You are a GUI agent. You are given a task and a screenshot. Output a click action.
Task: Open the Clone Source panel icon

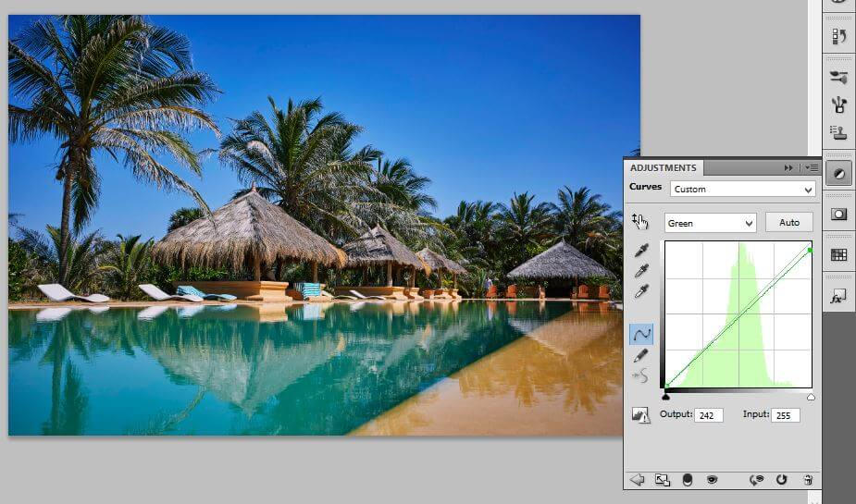click(x=839, y=131)
